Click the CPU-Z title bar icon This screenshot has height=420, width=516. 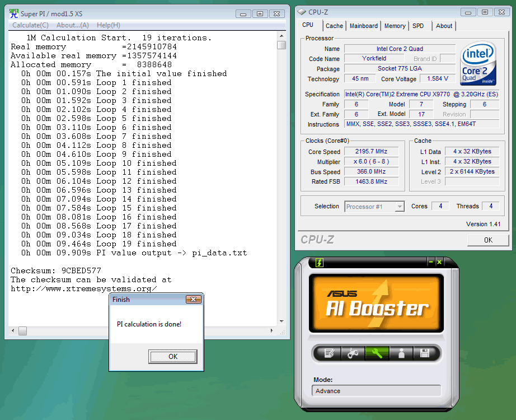(x=302, y=12)
